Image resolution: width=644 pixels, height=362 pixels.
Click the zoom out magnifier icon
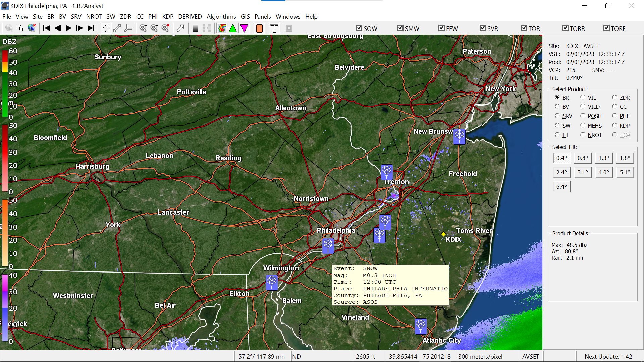coord(154,28)
